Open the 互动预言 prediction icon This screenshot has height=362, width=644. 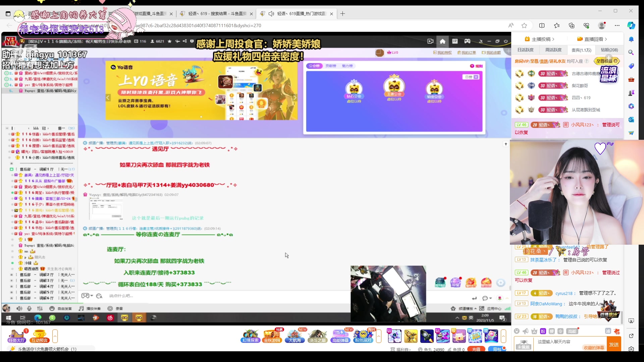tap(39, 335)
